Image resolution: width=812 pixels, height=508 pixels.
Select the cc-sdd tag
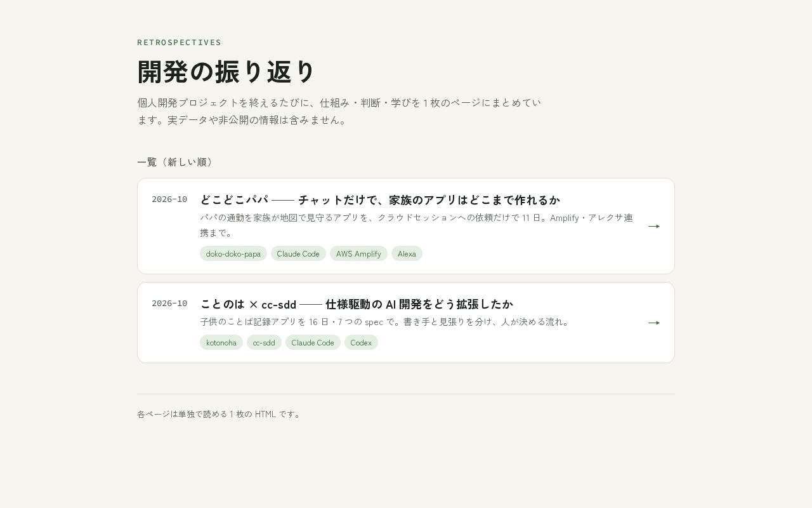coord(264,342)
